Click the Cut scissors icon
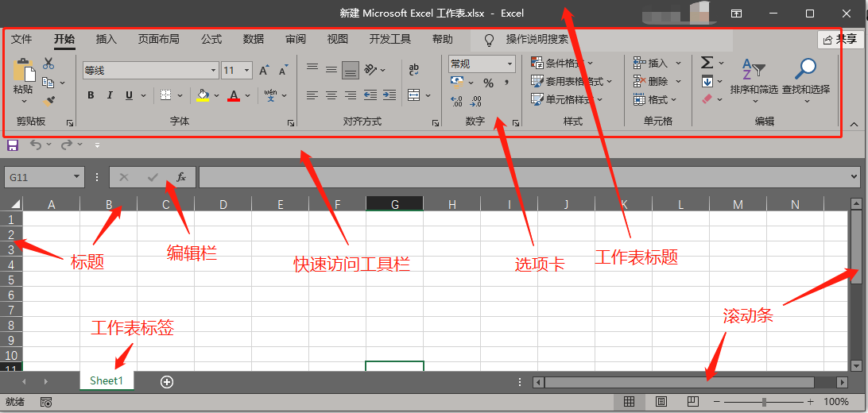 pos(48,64)
